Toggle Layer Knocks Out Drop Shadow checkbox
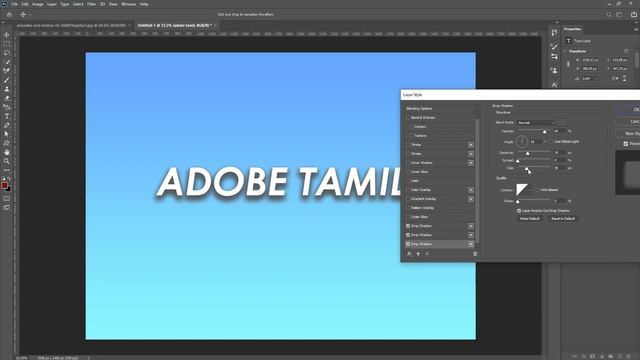The width and height of the screenshot is (640, 360). (519, 211)
